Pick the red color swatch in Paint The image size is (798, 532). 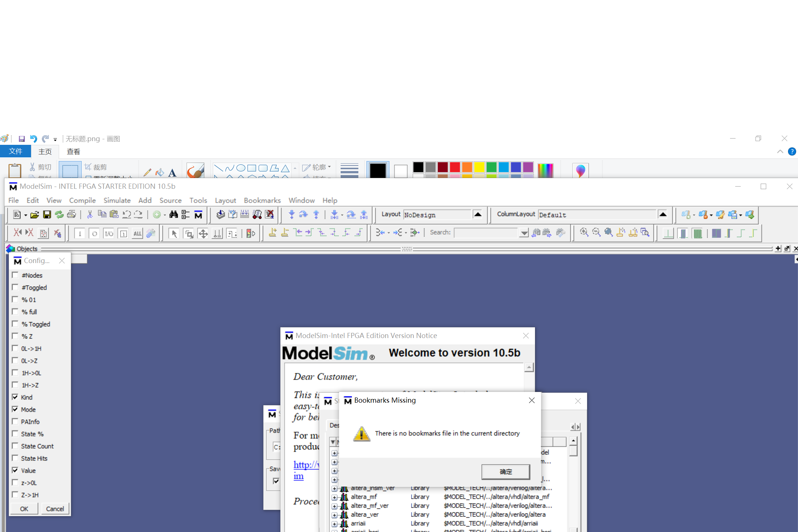coord(455,167)
